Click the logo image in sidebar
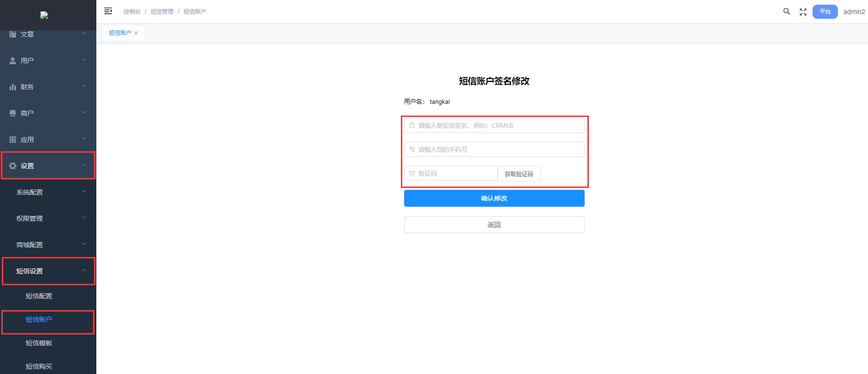This screenshot has width=868, height=374. (x=44, y=15)
